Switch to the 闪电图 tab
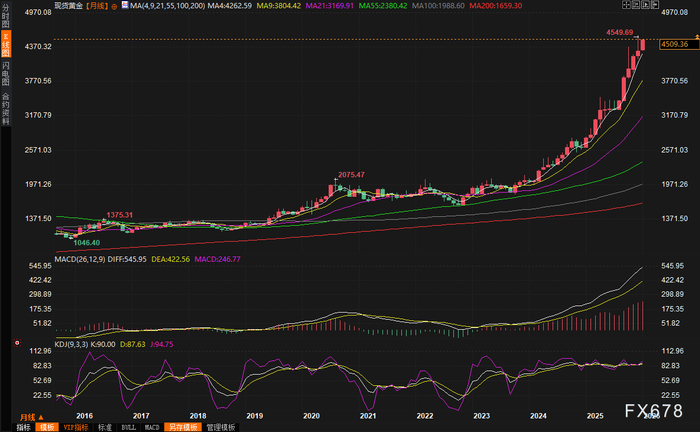Image resolution: width=700 pixels, height=432 pixels. click(x=6, y=74)
